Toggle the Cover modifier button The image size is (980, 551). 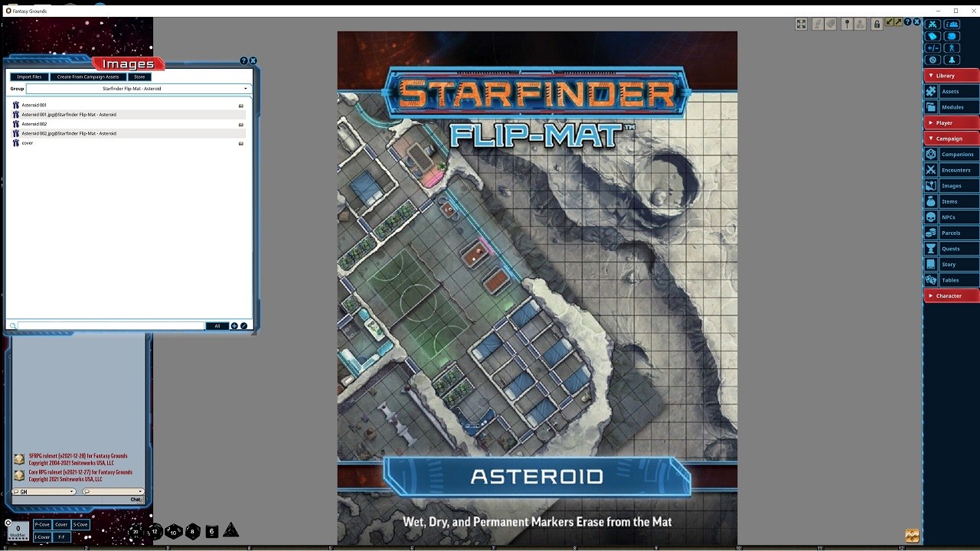click(x=61, y=524)
